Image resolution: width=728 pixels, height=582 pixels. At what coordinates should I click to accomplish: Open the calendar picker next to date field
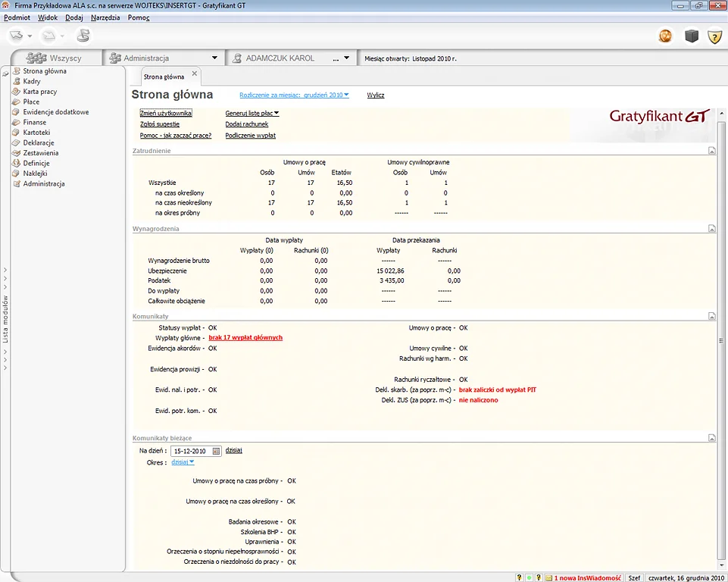coord(217,451)
